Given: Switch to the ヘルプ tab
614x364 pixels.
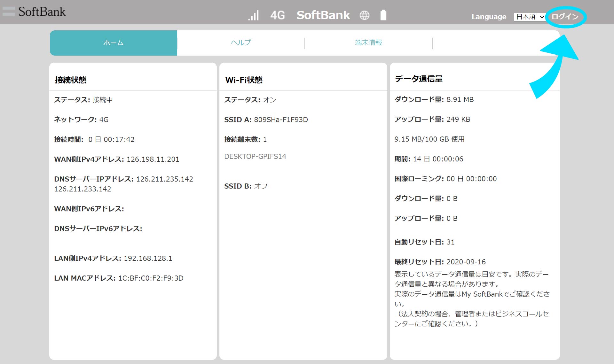Looking at the screenshot, I should [241, 43].
